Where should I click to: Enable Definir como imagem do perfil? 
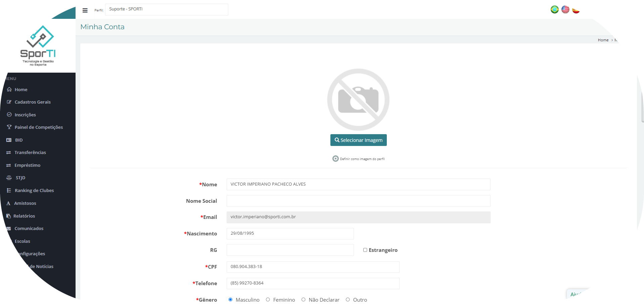(335, 159)
